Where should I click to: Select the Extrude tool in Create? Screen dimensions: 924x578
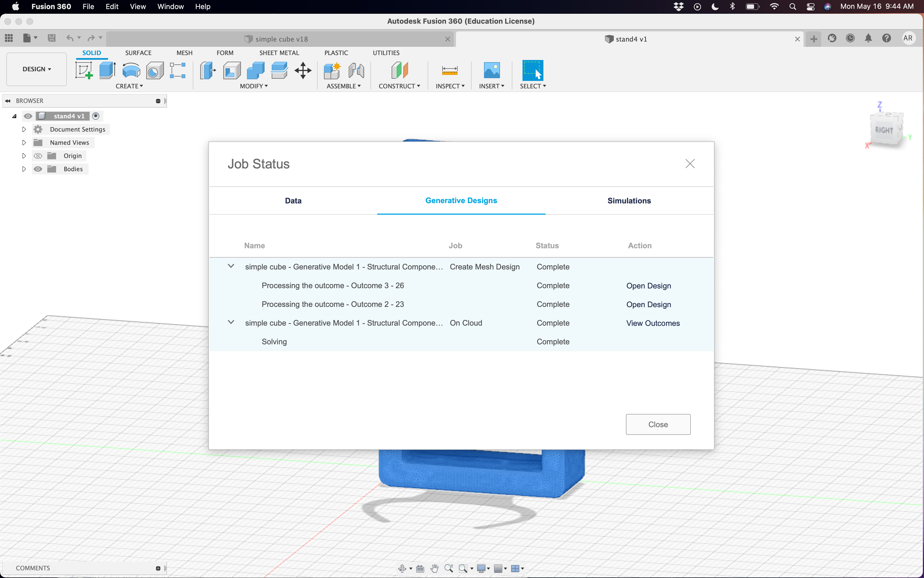pos(108,71)
